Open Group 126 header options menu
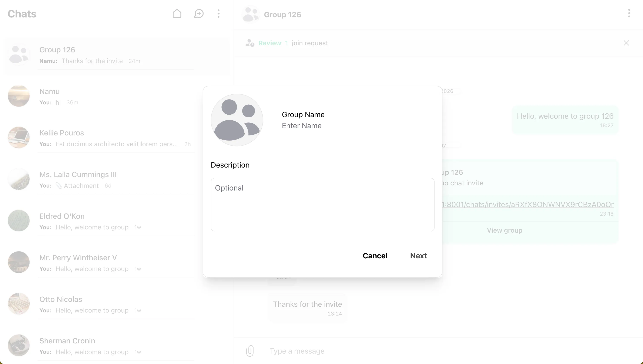The width and height of the screenshot is (643, 364). 629,13
